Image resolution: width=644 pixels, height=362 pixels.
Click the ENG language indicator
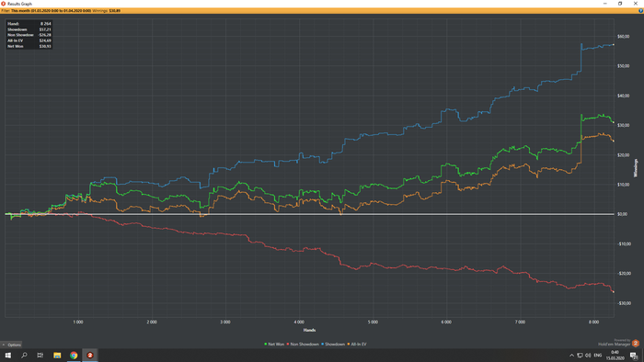pyautogui.click(x=598, y=356)
